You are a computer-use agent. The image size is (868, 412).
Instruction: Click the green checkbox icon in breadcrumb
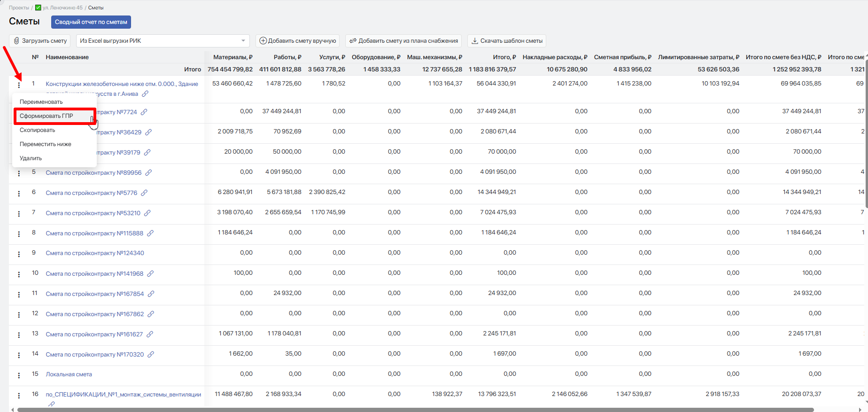[38, 8]
